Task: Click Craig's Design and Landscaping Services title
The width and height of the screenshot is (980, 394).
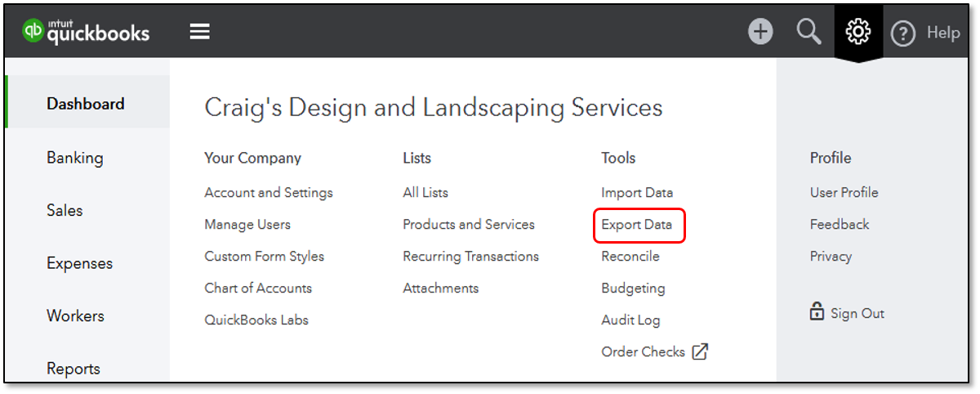Action: pos(434,107)
